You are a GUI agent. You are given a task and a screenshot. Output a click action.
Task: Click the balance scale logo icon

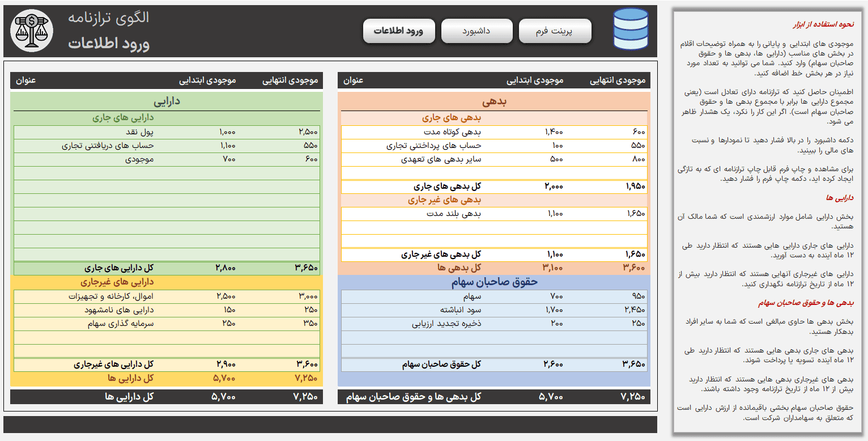[x=31, y=31]
